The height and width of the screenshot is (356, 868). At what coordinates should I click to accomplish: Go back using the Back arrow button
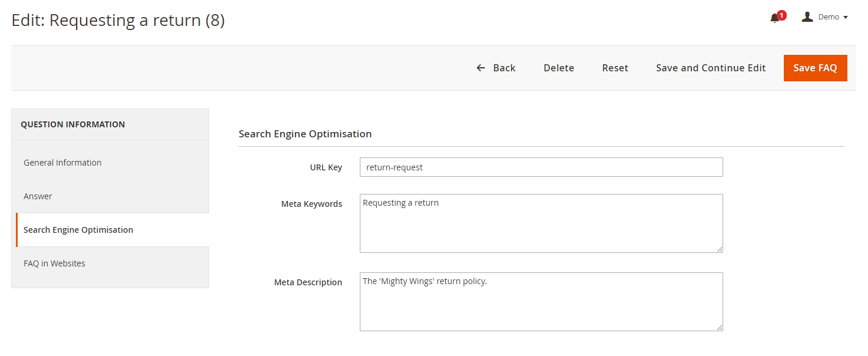[496, 68]
